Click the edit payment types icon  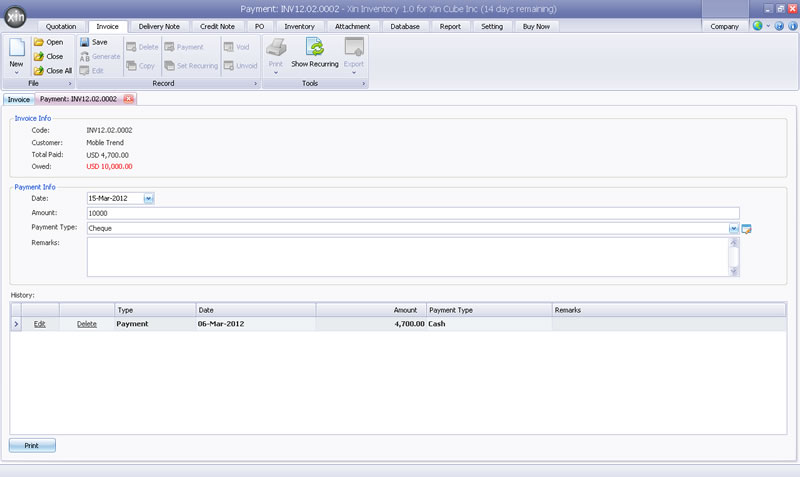[x=746, y=229]
